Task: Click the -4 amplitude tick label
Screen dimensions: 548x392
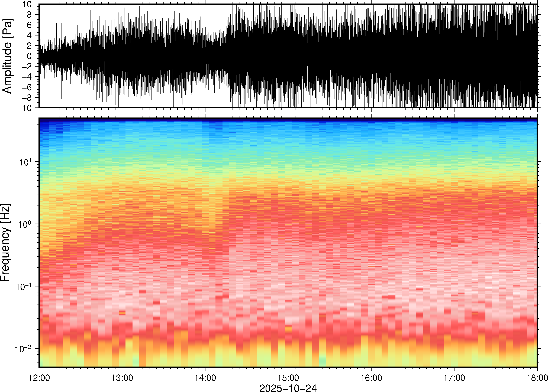Action: coord(27,77)
